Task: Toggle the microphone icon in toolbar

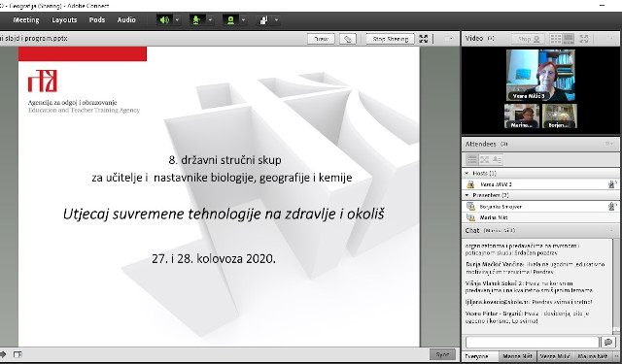Action: [196, 19]
